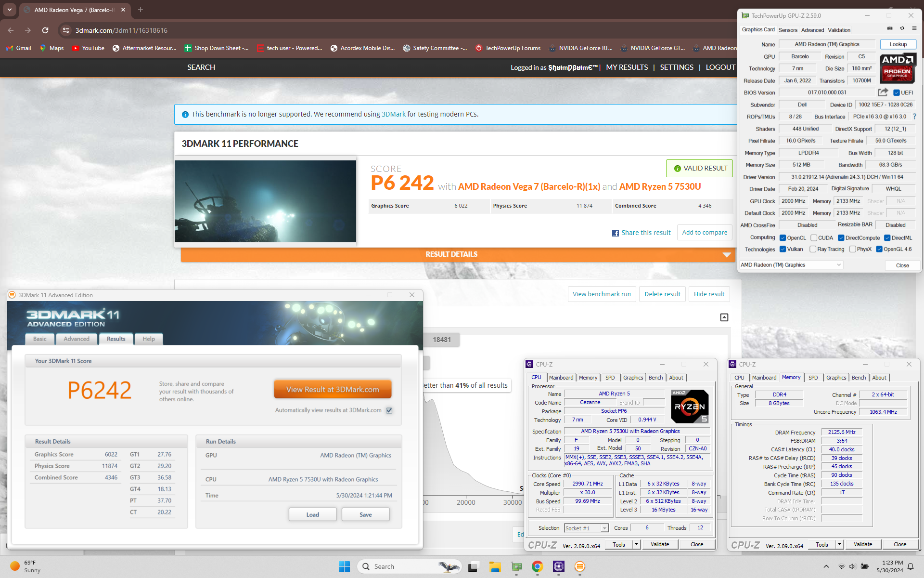Open the GPU-Z hamburger menu icon
The image size is (924, 578).
click(x=914, y=28)
